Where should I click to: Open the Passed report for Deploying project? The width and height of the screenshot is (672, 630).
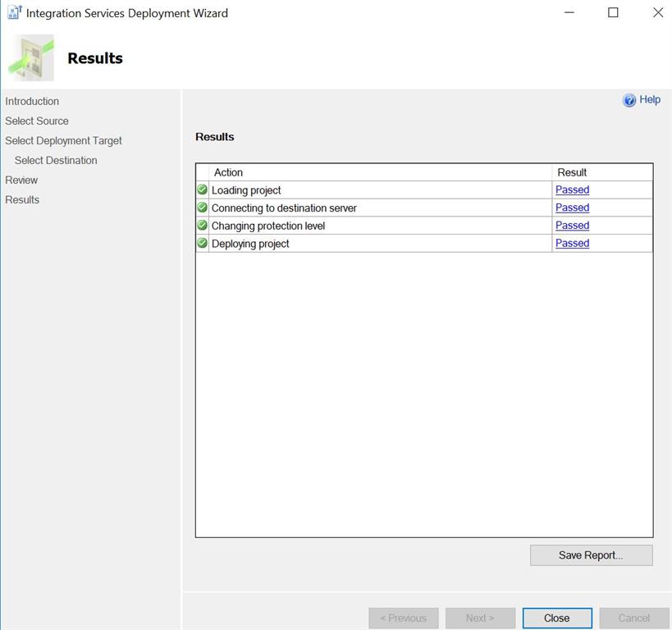pos(572,243)
